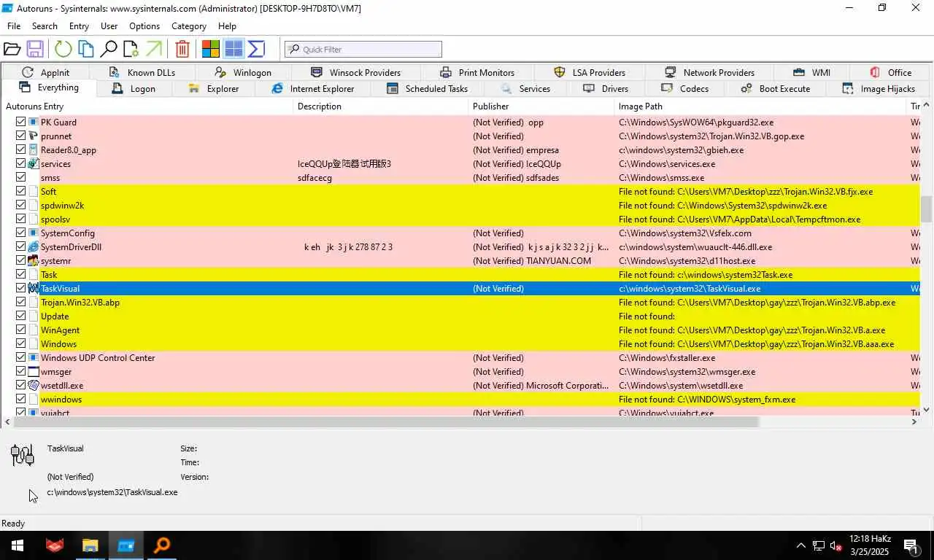The width and height of the screenshot is (934, 560).
Task: Uncheck the Reader8.0_app entry checkbox
Action: [x=20, y=149]
